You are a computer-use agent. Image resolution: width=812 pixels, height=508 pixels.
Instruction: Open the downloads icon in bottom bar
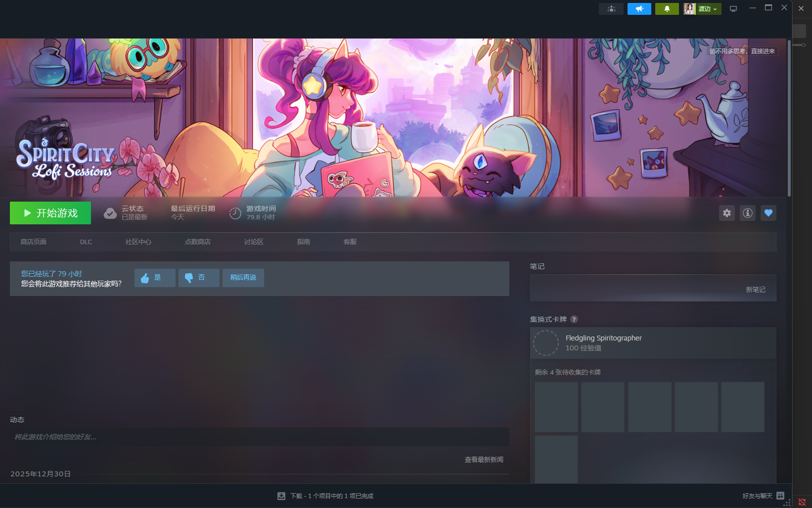click(281, 496)
